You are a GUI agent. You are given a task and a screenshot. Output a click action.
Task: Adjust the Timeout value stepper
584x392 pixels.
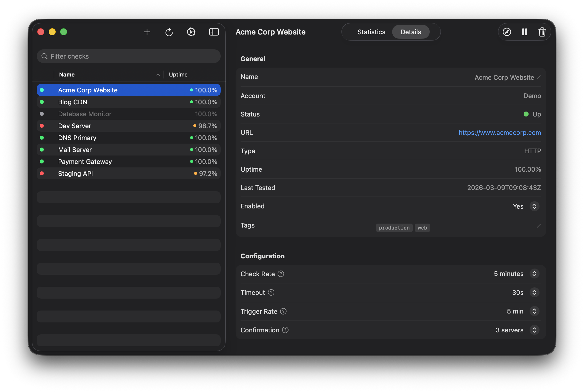(535, 292)
